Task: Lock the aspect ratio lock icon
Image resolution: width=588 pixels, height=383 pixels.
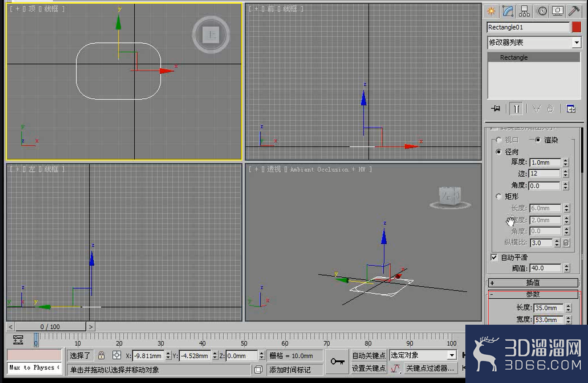Action: click(x=567, y=243)
